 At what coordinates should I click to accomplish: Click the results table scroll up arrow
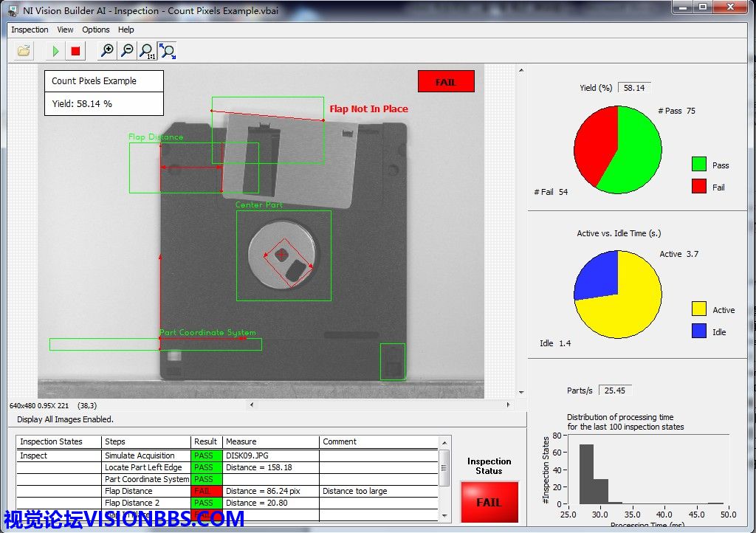tap(444, 442)
